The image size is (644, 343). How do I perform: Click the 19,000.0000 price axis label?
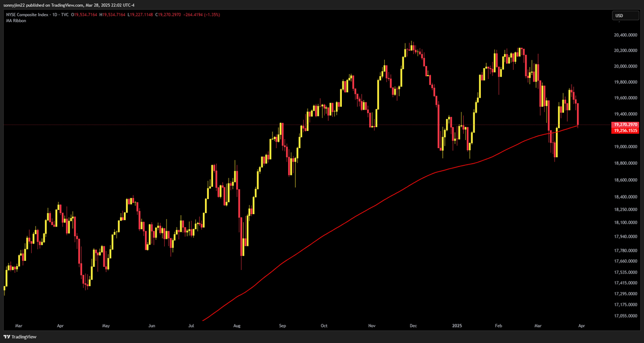(625, 147)
